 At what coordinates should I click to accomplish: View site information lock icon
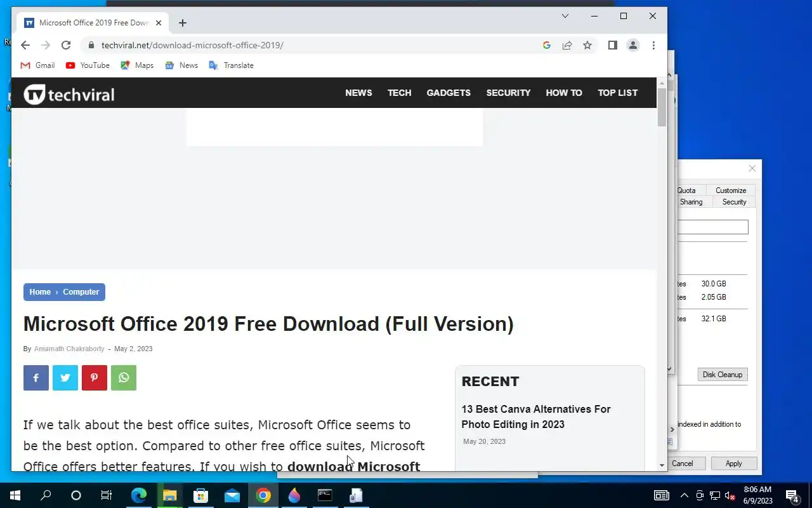click(x=91, y=45)
